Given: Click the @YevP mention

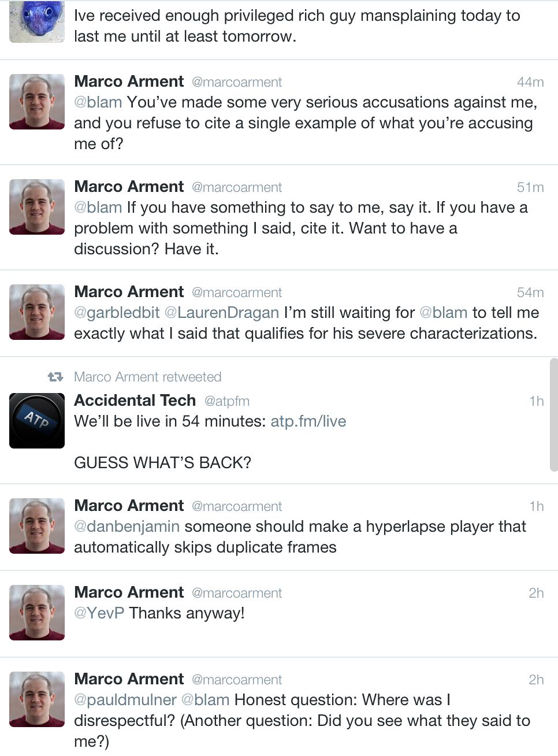Looking at the screenshot, I should pyautogui.click(x=99, y=613).
